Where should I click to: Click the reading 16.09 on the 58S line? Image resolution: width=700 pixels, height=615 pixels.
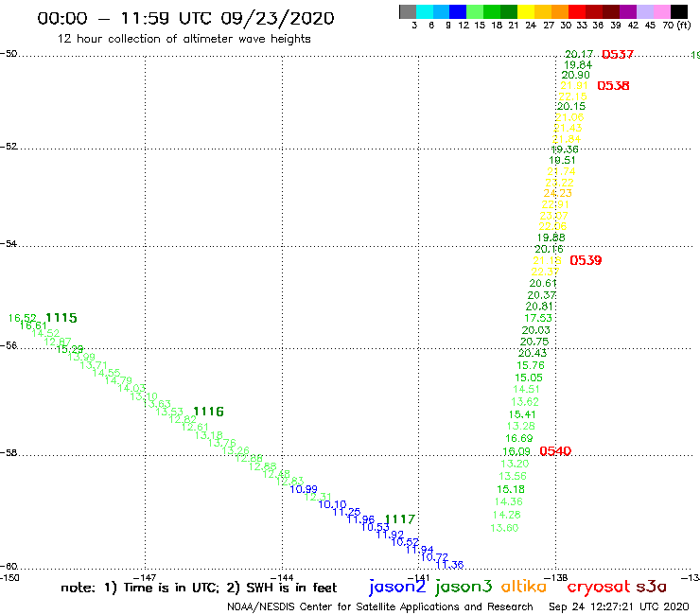point(516,451)
